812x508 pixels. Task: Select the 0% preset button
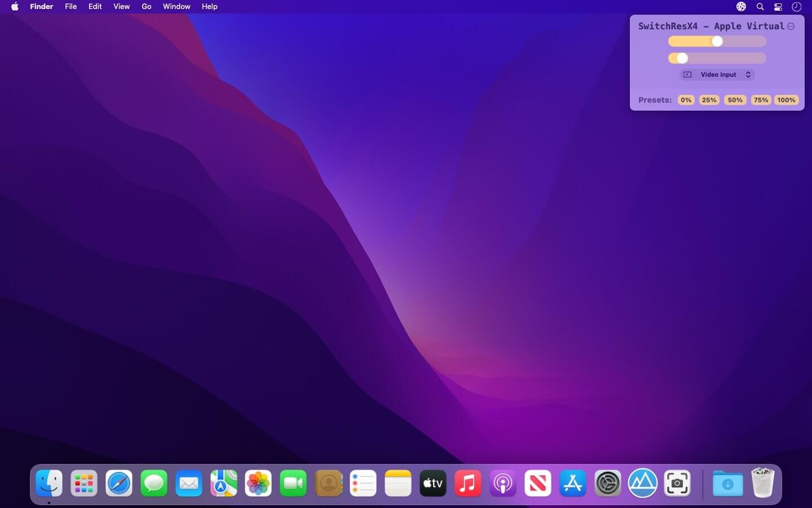[x=686, y=100]
